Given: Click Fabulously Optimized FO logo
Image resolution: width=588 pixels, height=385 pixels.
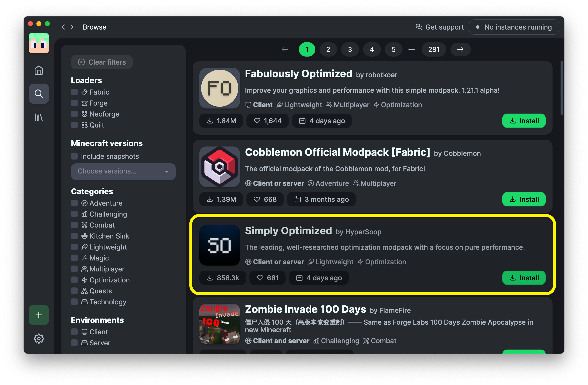Looking at the screenshot, I should (220, 88).
